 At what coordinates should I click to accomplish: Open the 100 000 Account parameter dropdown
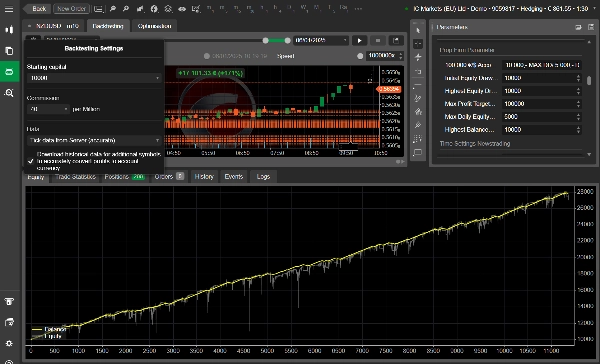(541, 65)
